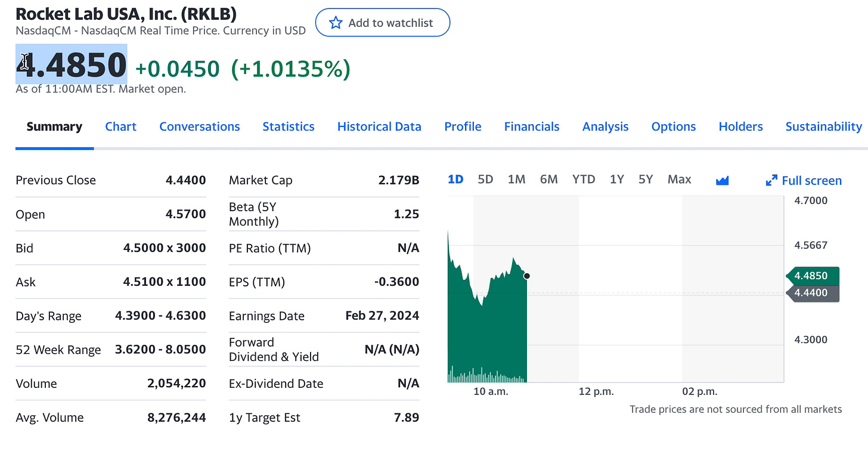
Task: Click the Avg. Volume value 8,276,244
Action: (x=176, y=417)
